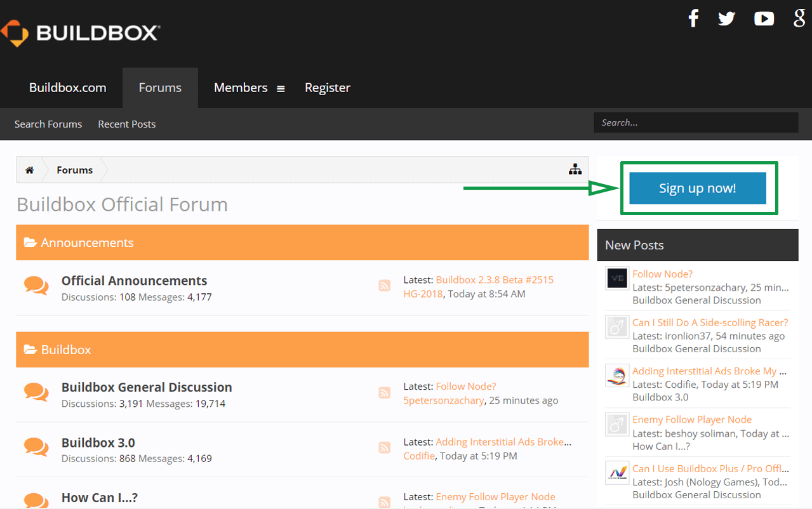This screenshot has width=812, height=509.
Task: Open the Members tab
Action: pyautogui.click(x=241, y=88)
